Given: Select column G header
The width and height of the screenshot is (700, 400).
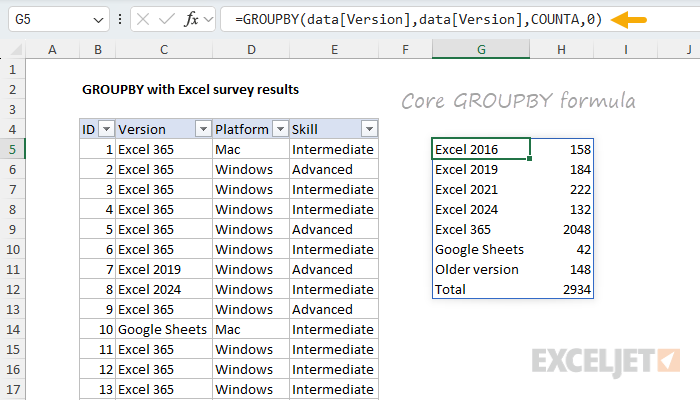Looking at the screenshot, I should coord(481,50).
